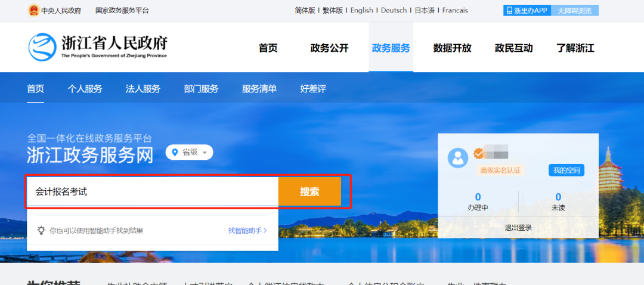Viewport: 644px width, 285px height.
Task: Click the user avatar icon
Action: click(458, 157)
